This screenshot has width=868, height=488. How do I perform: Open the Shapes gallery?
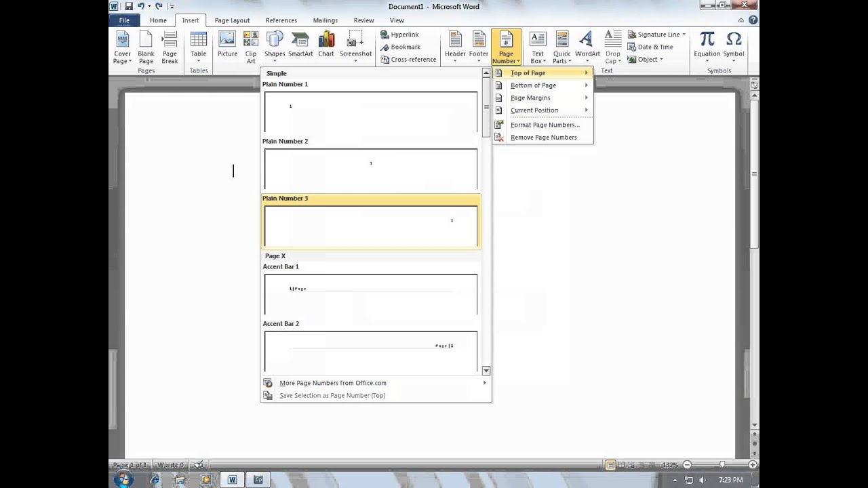pyautogui.click(x=275, y=47)
